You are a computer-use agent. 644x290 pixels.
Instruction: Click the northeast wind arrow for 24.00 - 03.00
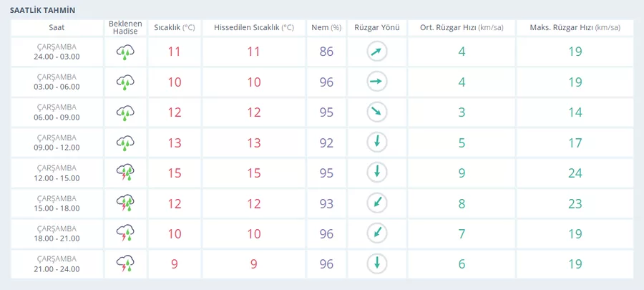pyautogui.click(x=376, y=52)
